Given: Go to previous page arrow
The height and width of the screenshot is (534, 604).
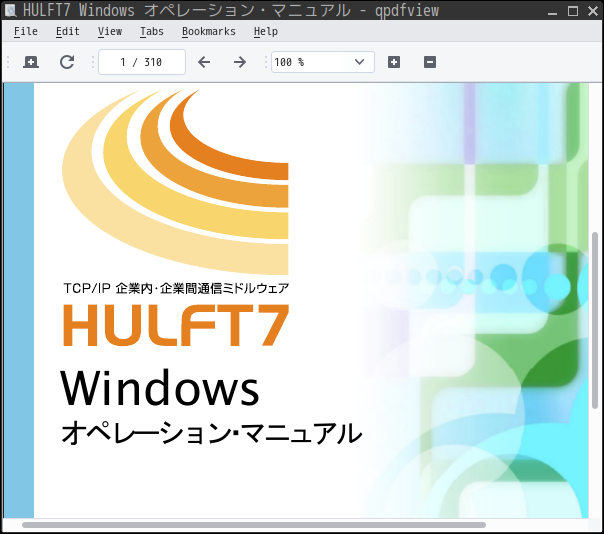Looking at the screenshot, I should pos(204,62).
